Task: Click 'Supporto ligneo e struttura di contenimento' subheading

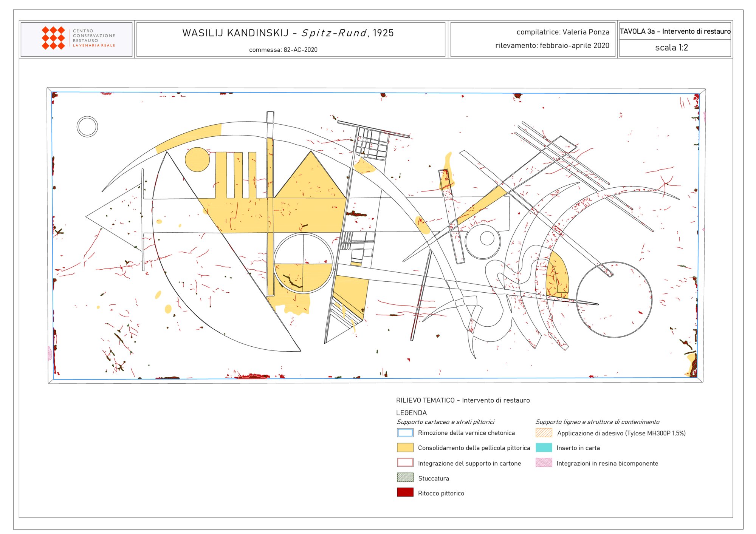Action: click(597, 422)
